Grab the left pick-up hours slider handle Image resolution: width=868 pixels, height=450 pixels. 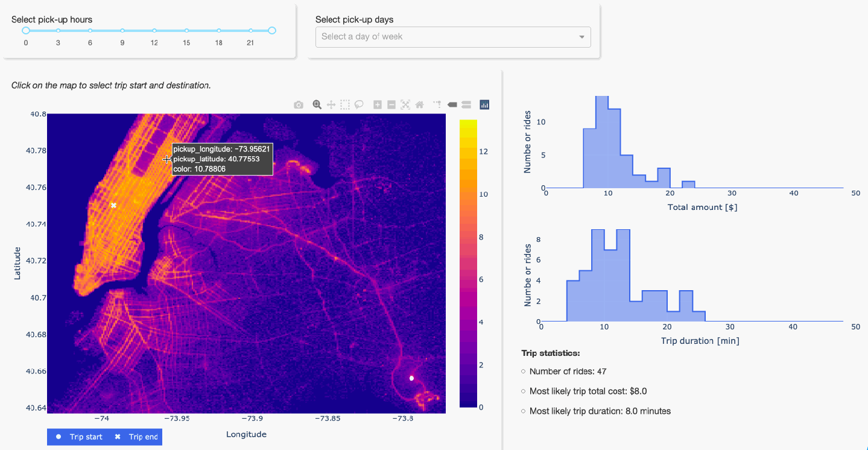click(x=26, y=30)
